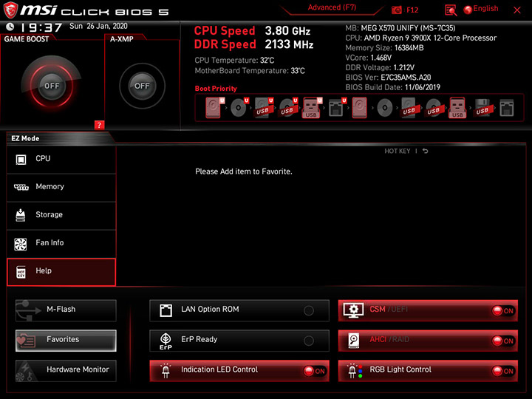Image resolution: width=532 pixels, height=399 pixels.
Task: Select the legacy optical disc boot icon without U badge
Action: pyautogui.click(x=385, y=108)
